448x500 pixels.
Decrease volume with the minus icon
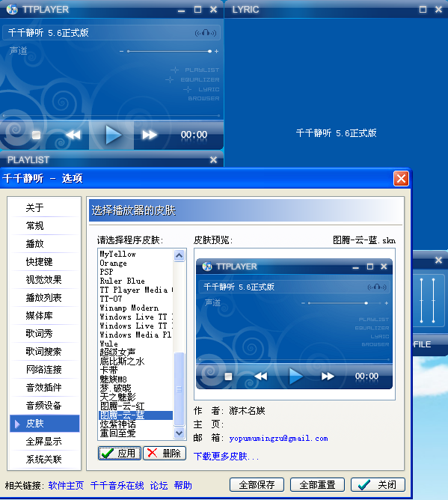[x=121, y=52]
